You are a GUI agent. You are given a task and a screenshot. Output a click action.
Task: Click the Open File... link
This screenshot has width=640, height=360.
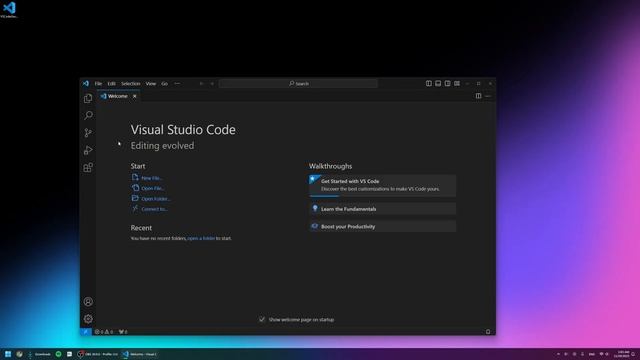[153, 188]
